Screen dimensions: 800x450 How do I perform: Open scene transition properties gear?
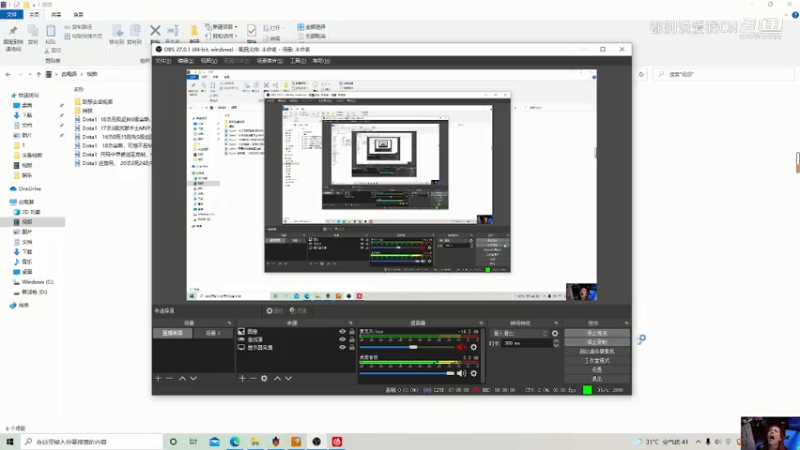tap(555, 333)
